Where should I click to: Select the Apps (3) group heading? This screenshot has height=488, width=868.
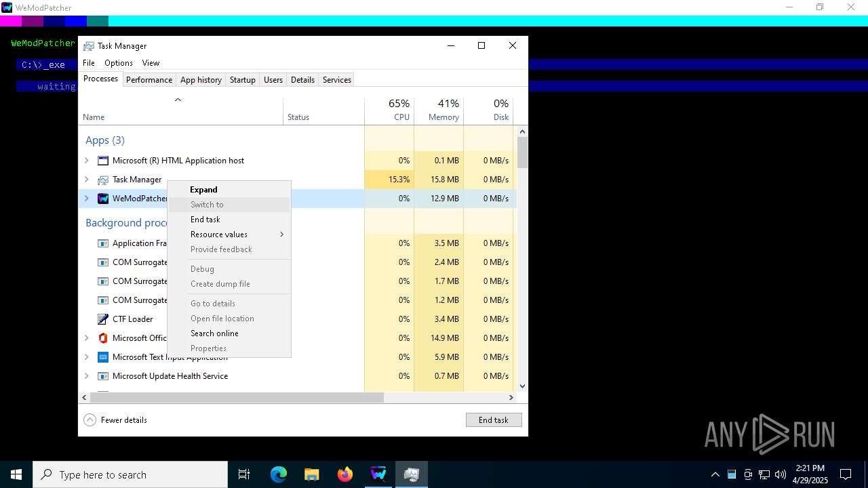(105, 140)
